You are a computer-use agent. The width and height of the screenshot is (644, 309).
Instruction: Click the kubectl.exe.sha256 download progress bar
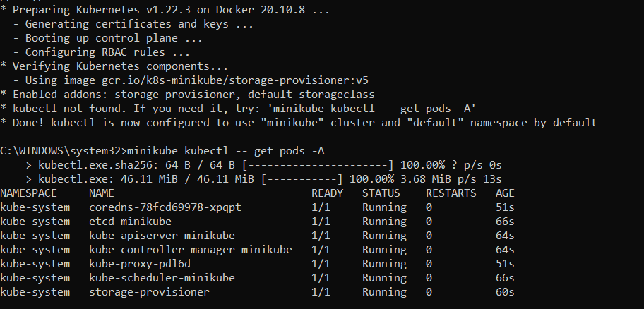click(x=318, y=165)
